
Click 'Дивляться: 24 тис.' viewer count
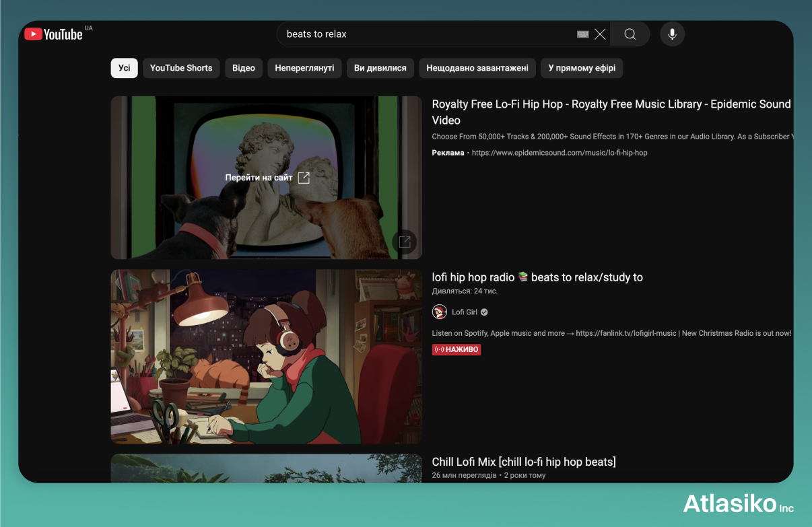[x=465, y=291]
